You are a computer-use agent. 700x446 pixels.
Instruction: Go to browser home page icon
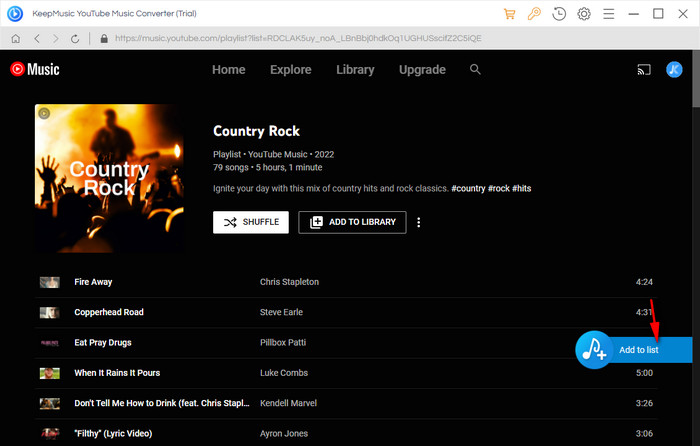pos(16,38)
